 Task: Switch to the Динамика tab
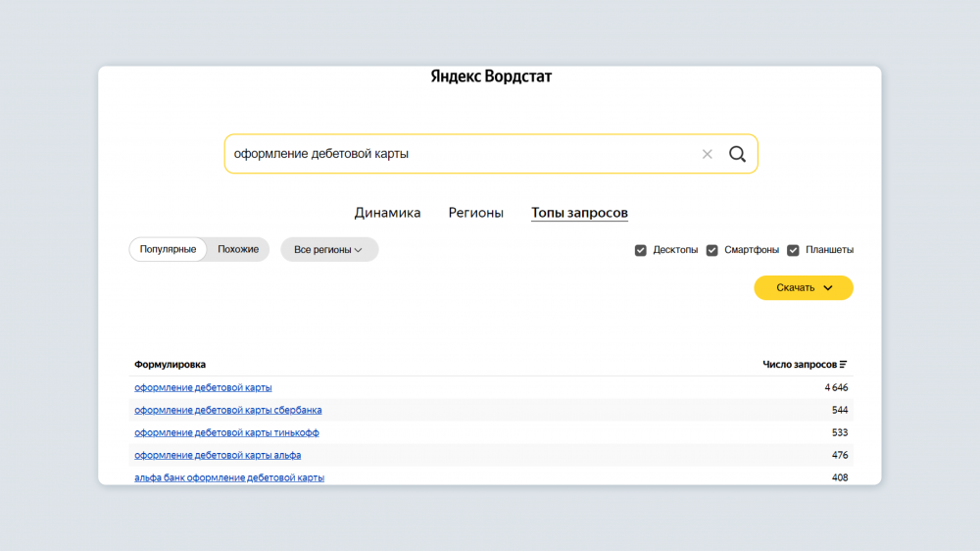pyautogui.click(x=387, y=213)
